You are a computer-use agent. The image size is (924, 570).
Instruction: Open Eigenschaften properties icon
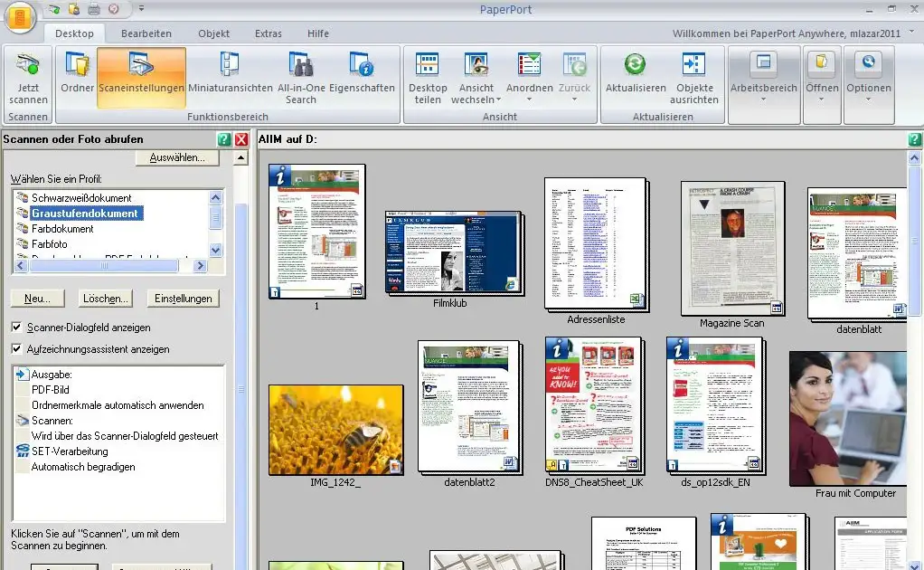(362, 67)
